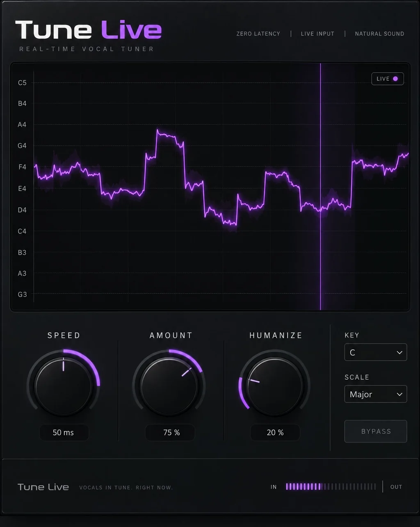Click the large Tune Live title logo
The image size is (420, 527).
click(89, 30)
